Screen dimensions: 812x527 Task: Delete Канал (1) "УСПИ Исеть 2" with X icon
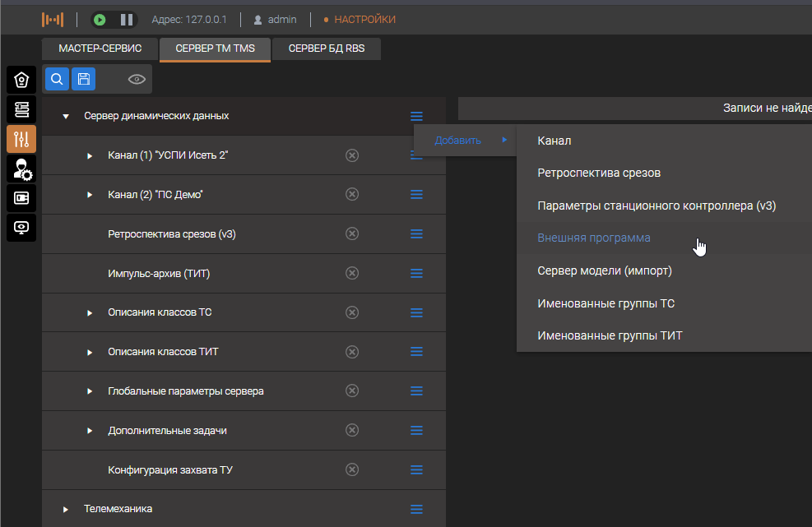point(352,155)
